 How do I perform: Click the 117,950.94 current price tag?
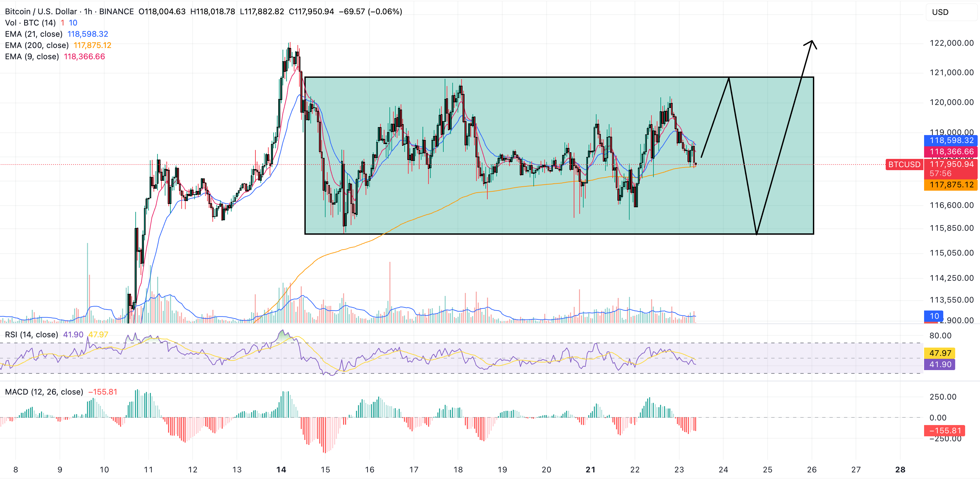pos(951,169)
